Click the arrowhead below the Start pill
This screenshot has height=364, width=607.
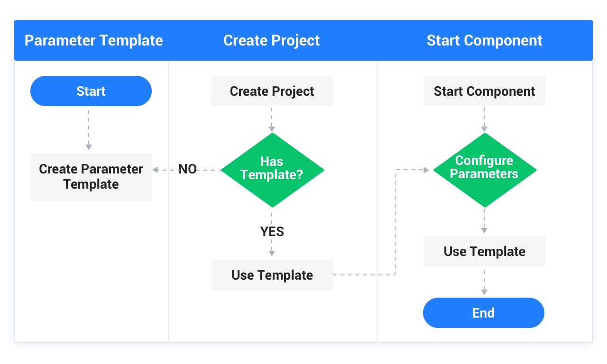(89, 147)
